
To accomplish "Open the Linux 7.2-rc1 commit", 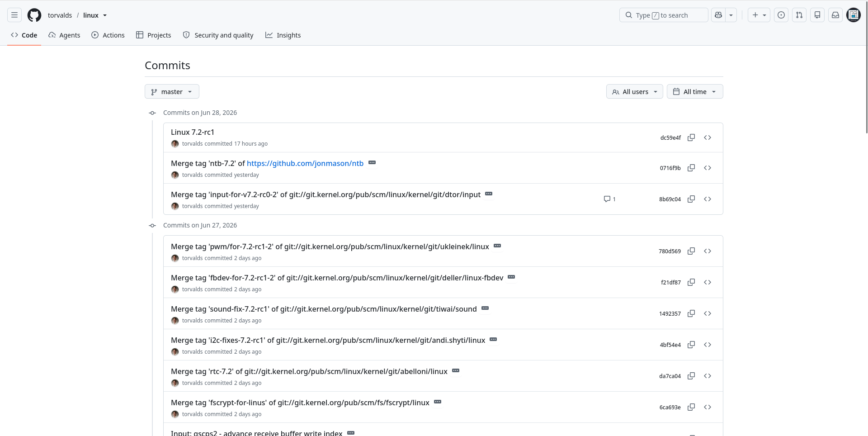I will point(193,132).
